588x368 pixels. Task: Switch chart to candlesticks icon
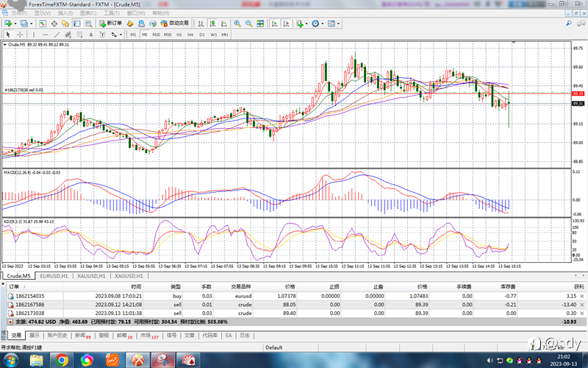point(212,24)
